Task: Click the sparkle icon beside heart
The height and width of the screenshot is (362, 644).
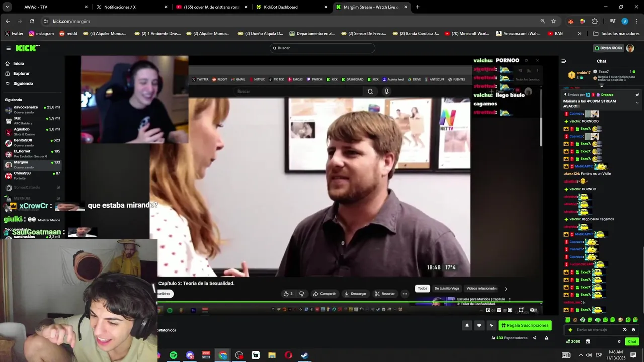Action: tap(491, 325)
